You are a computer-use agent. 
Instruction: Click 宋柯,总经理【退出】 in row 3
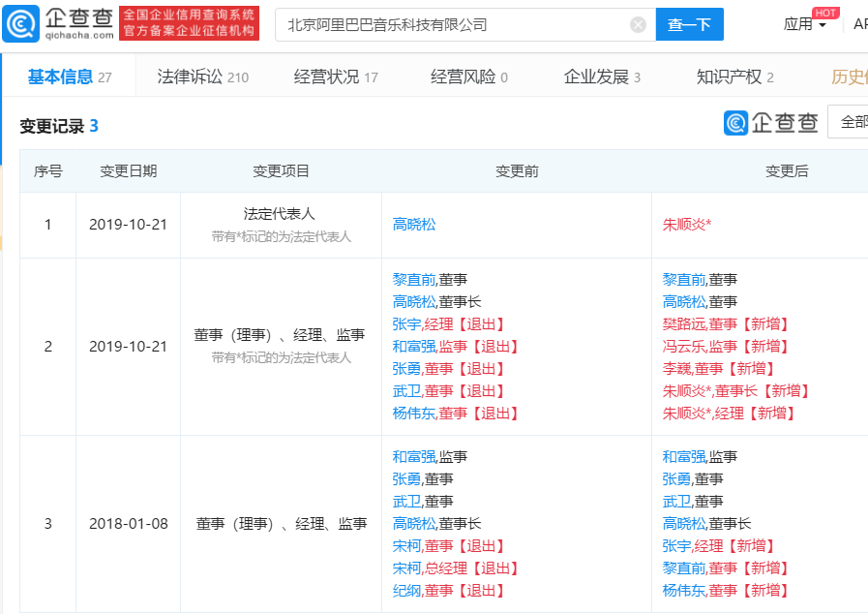pyautogui.click(x=456, y=568)
